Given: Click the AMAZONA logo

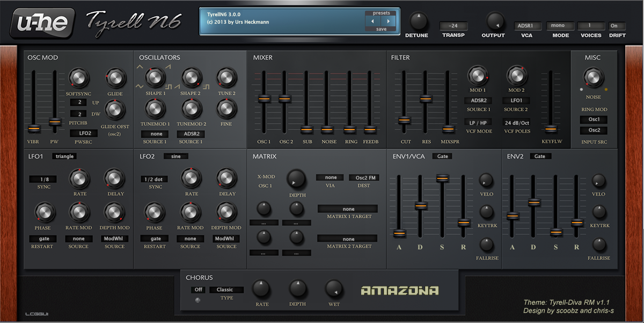Looking at the screenshot, I should (x=400, y=291).
